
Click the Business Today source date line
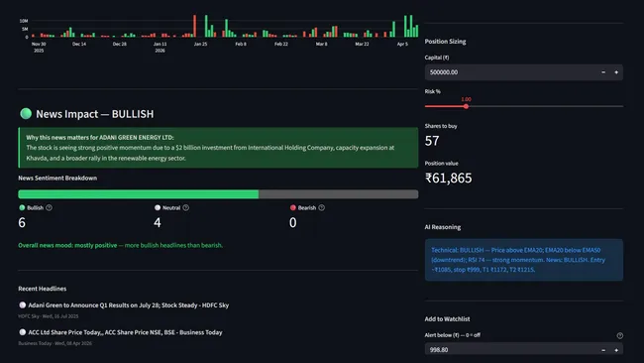[x=55, y=343]
